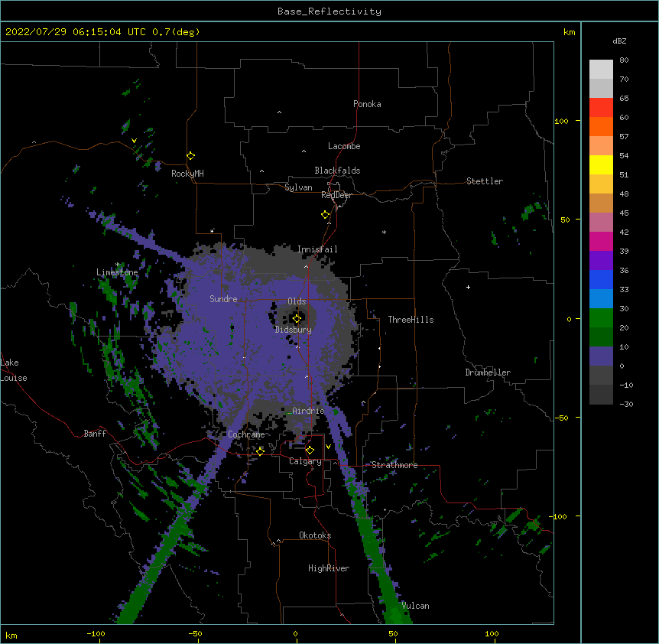
Task: Select the Banff label
Action: point(95,434)
